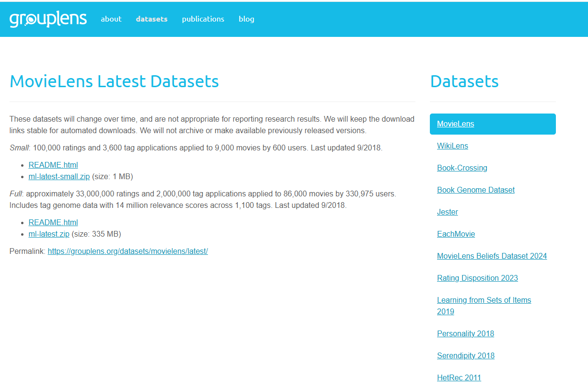Click the '(size: 1 MB)' text
Screen dimensions: 588x388
(x=112, y=176)
